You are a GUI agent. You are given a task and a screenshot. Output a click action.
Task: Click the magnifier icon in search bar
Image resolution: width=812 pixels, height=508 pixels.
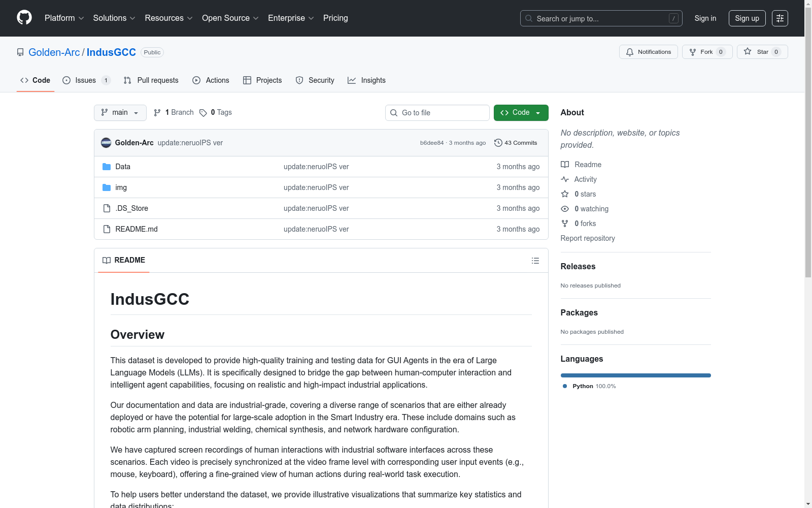[x=529, y=18]
